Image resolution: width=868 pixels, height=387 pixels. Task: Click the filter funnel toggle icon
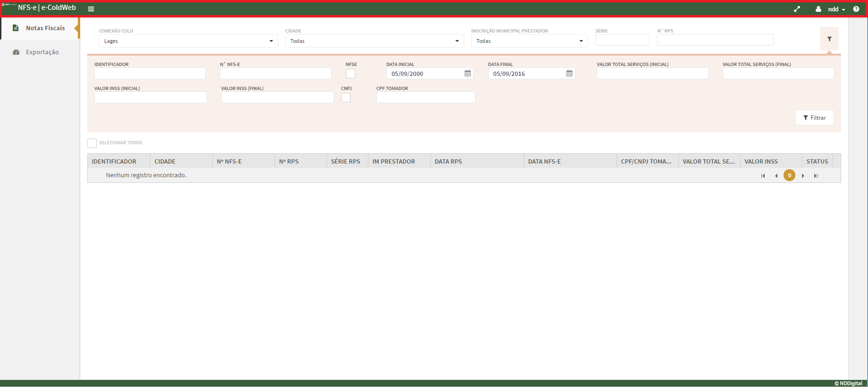tap(829, 39)
